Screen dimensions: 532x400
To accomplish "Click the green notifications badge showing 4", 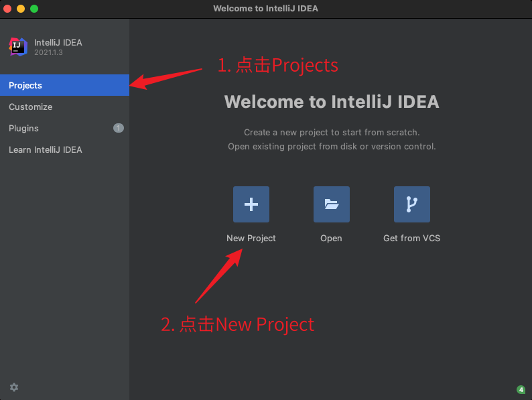I will (x=521, y=389).
